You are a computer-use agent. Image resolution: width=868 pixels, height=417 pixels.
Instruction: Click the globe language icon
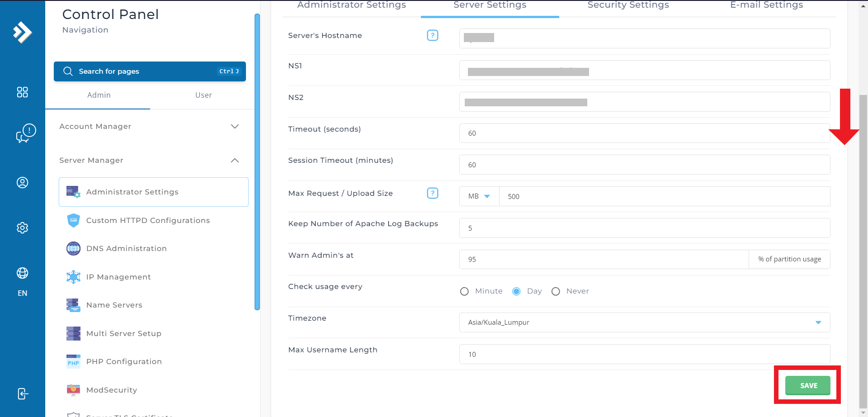coord(22,273)
